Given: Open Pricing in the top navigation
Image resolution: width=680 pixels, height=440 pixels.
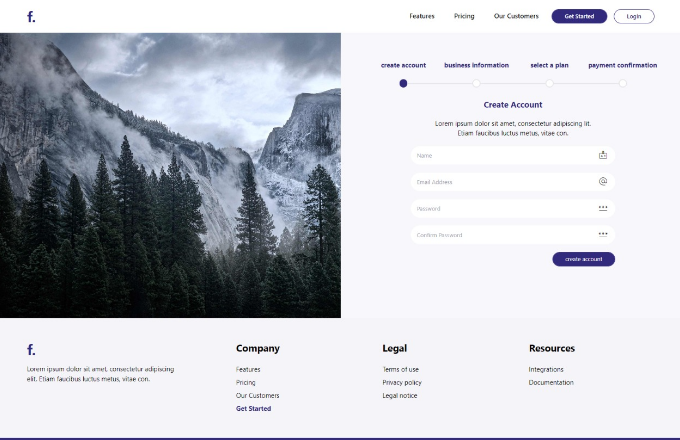Looking at the screenshot, I should pyautogui.click(x=464, y=16).
